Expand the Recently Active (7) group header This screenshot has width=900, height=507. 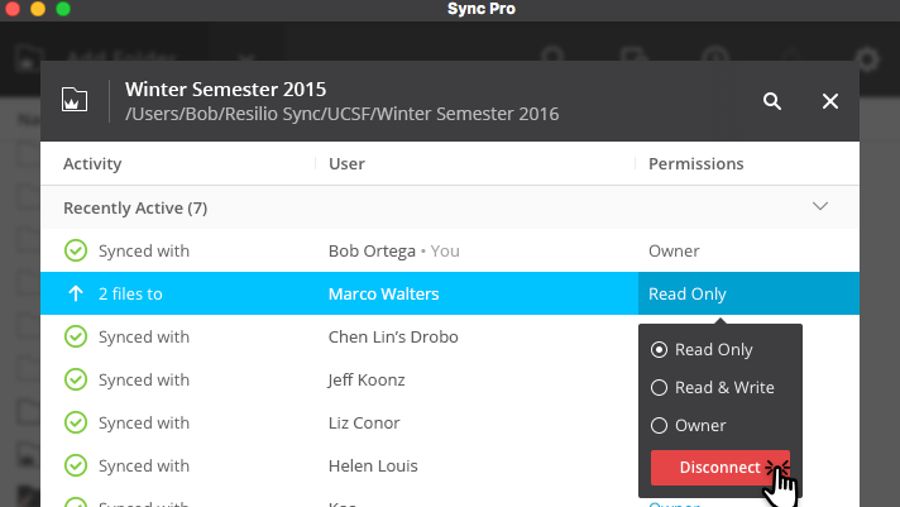tap(135, 208)
